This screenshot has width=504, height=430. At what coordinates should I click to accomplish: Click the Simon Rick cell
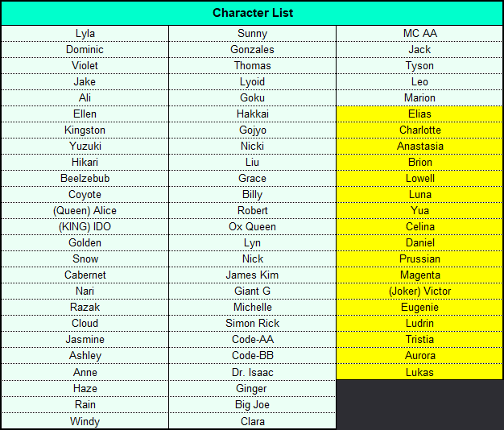click(x=252, y=323)
